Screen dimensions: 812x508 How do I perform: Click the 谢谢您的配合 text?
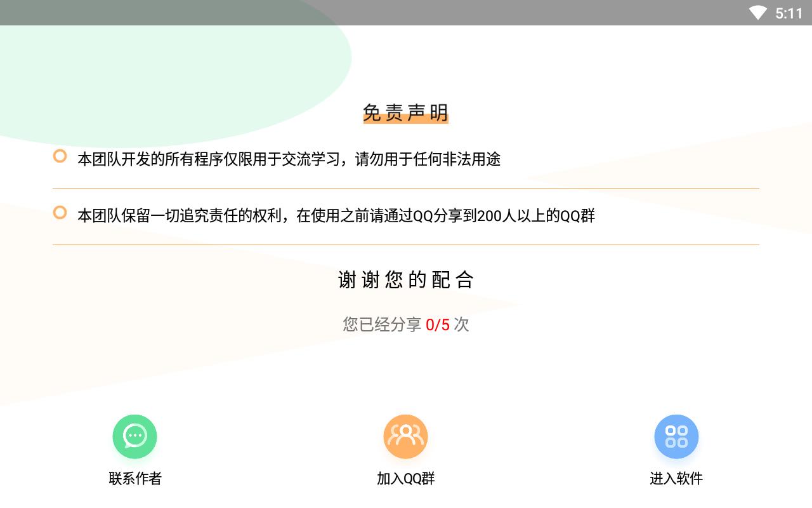pyautogui.click(x=406, y=279)
